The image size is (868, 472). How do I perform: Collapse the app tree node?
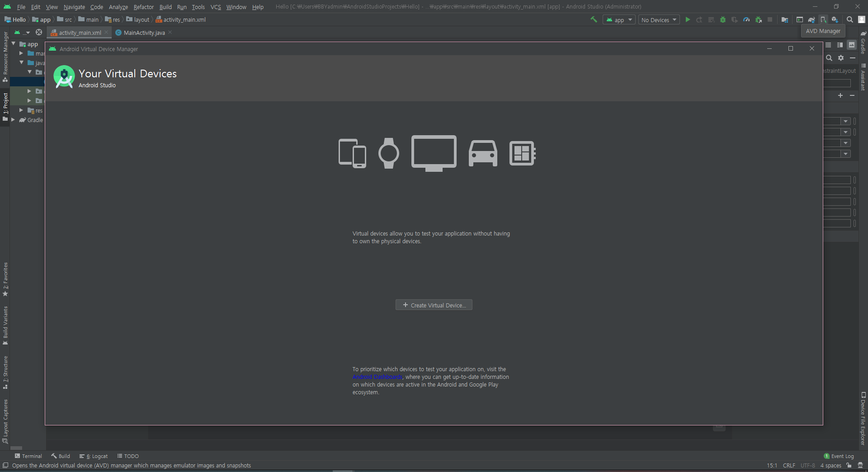[x=14, y=44]
